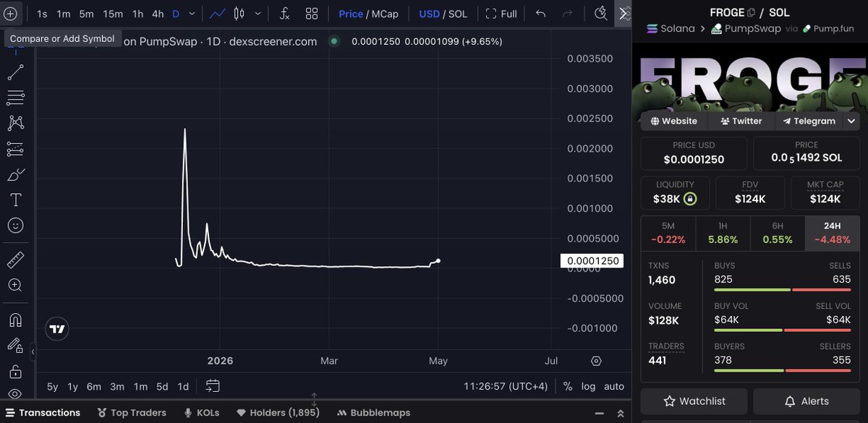
Task: Set the 6m date range
Action: 93,386
